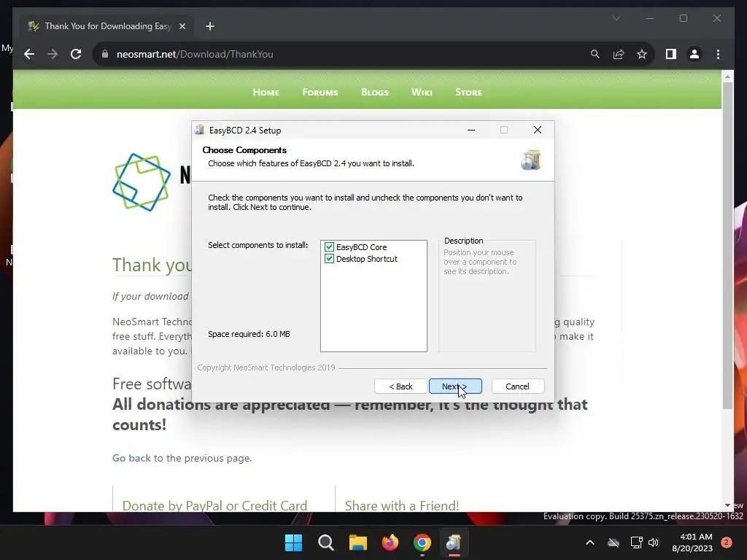The height and width of the screenshot is (560, 747).
Task: Click the EasyBCD setup taskbar icon
Action: click(x=454, y=542)
